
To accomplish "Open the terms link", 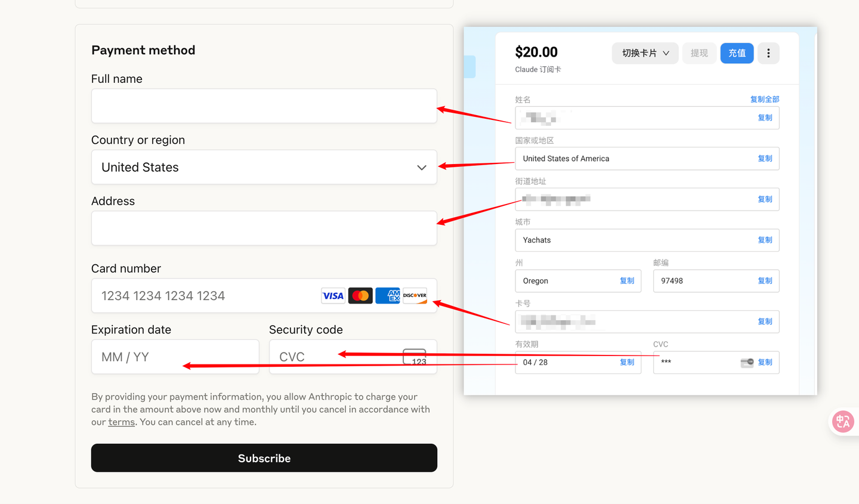I will tap(122, 422).
